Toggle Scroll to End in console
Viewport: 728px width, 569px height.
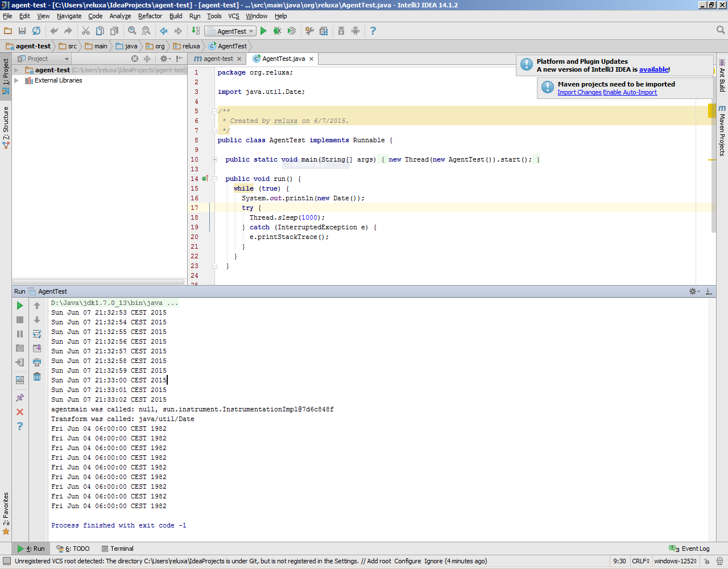point(37,348)
